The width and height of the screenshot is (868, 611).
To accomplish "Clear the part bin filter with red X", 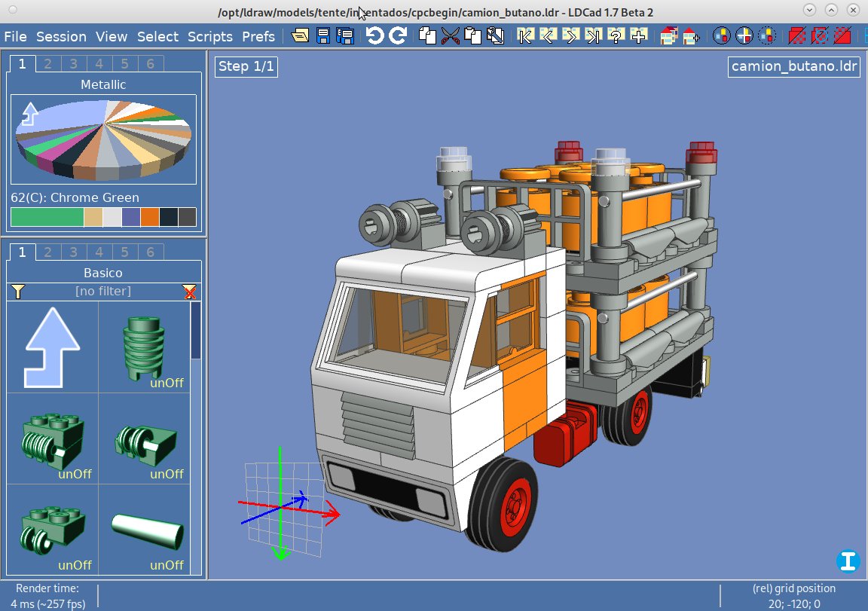I will coord(189,292).
